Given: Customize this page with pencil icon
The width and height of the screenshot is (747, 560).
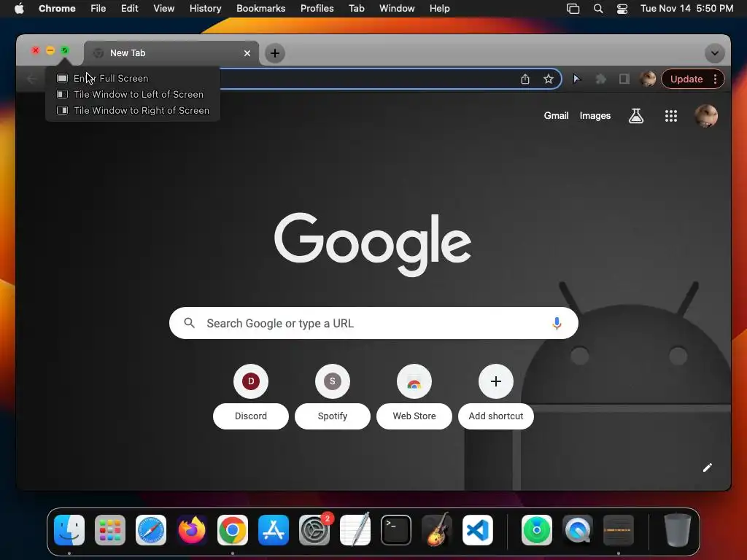Looking at the screenshot, I should tap(708, 467).
